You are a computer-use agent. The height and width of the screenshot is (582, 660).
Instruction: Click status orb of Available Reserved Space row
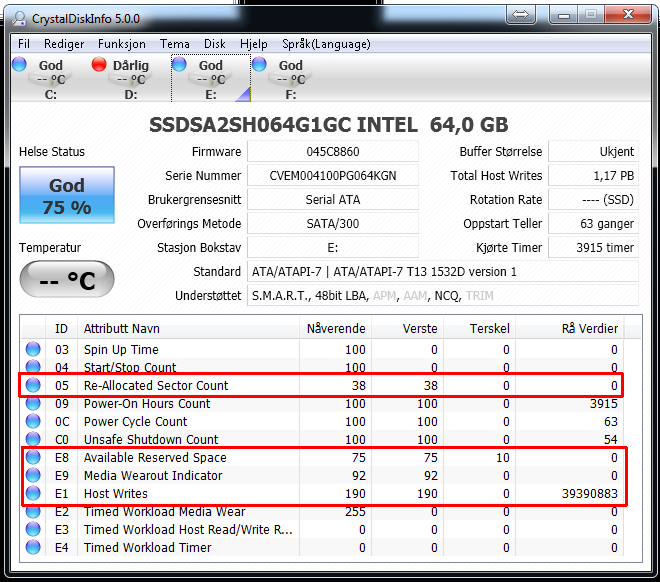coord(33,457)
